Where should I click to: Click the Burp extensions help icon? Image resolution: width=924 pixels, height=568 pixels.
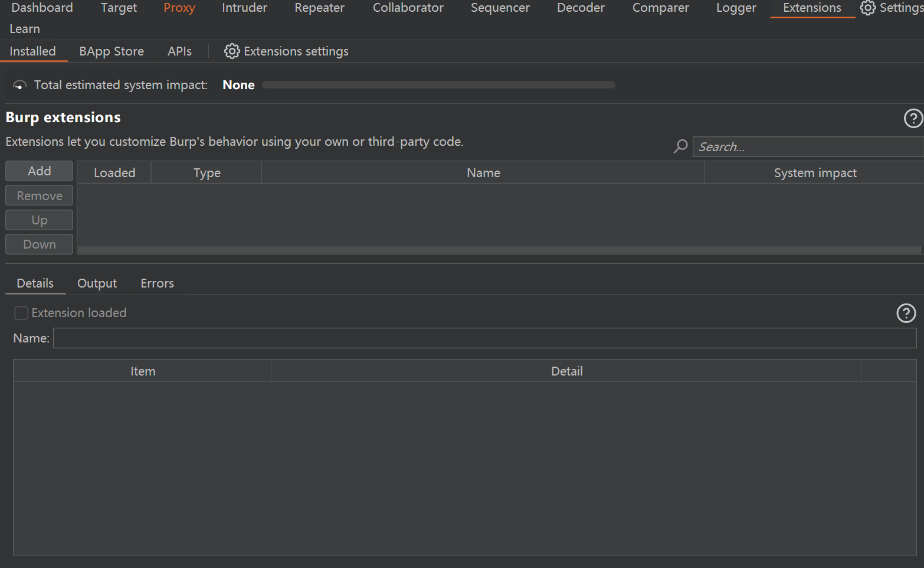pos(913,118)
